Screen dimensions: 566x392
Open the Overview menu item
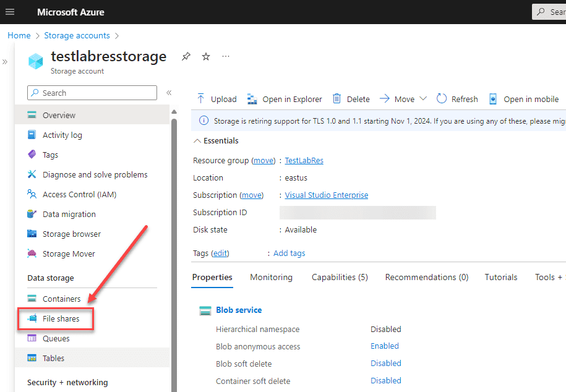pyautogui.click(x=92, y=115)
